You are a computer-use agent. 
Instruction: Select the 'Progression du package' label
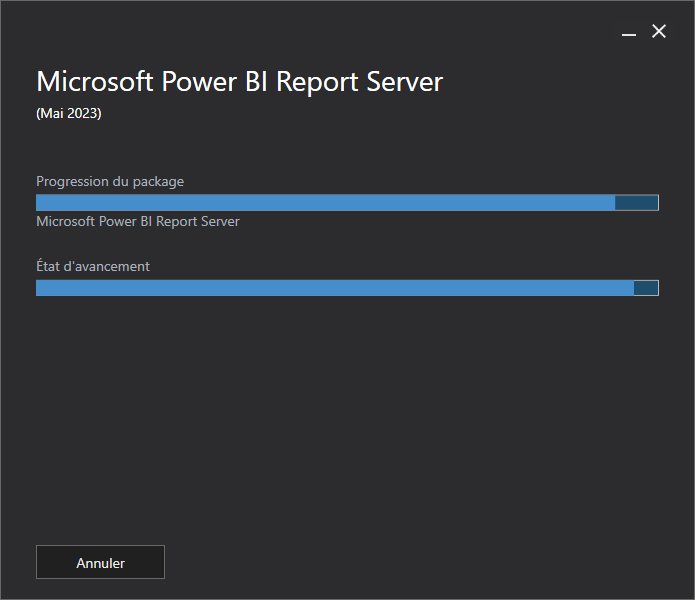(x=110, y=182)
